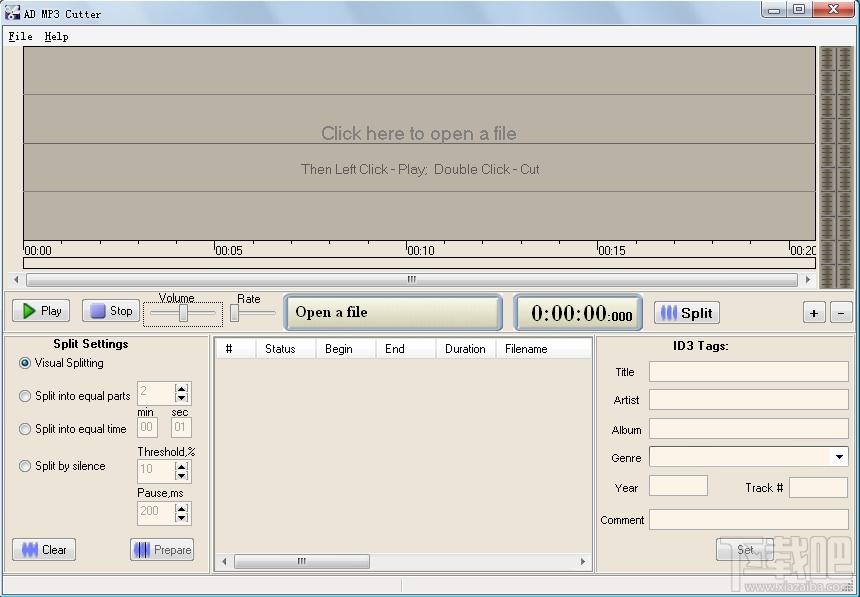Adjust the Volume slider
This screenshot has height=597, width=860.
point(184,314)
